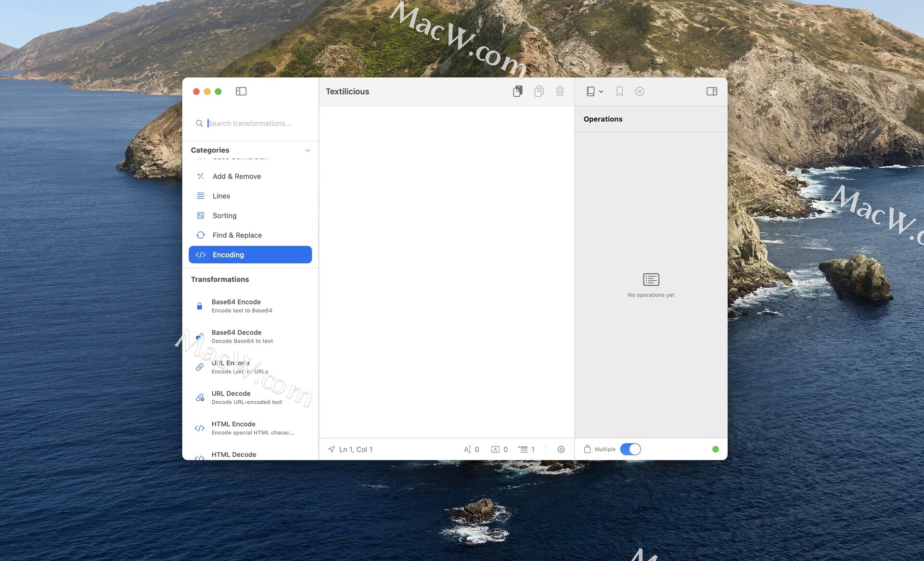Select the Sorting category
924x561 pixels.
click(225, 216)
